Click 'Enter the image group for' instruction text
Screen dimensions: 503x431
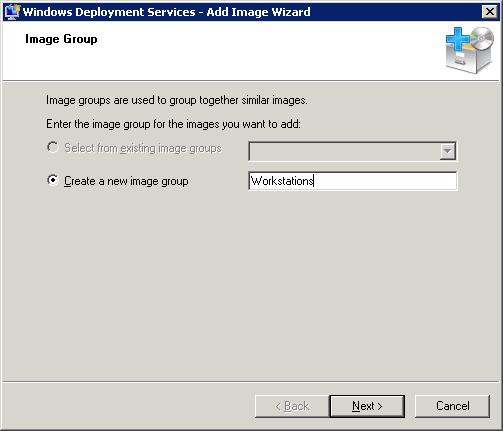pyautogui.click(x=173, y=124)
